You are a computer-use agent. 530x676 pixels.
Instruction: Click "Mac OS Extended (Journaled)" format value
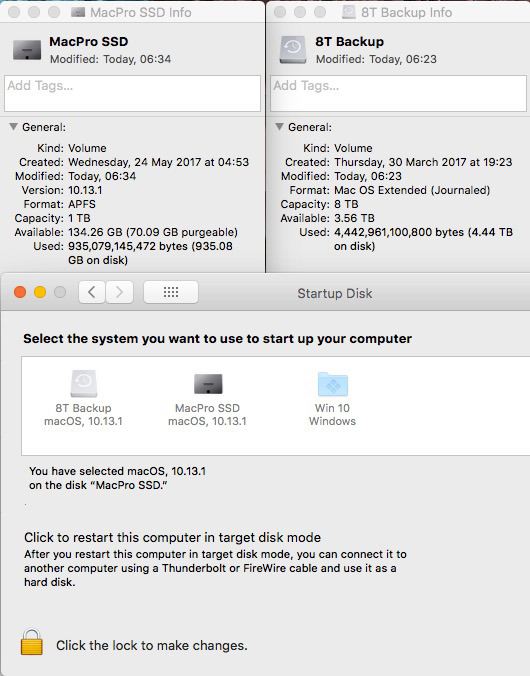click(412, 190)
